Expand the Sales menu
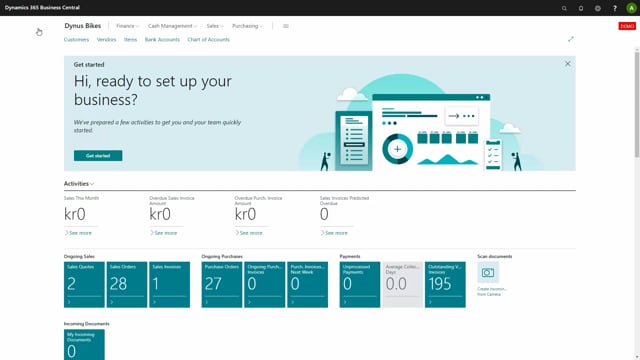640x360 pixels. click(215, 26)
